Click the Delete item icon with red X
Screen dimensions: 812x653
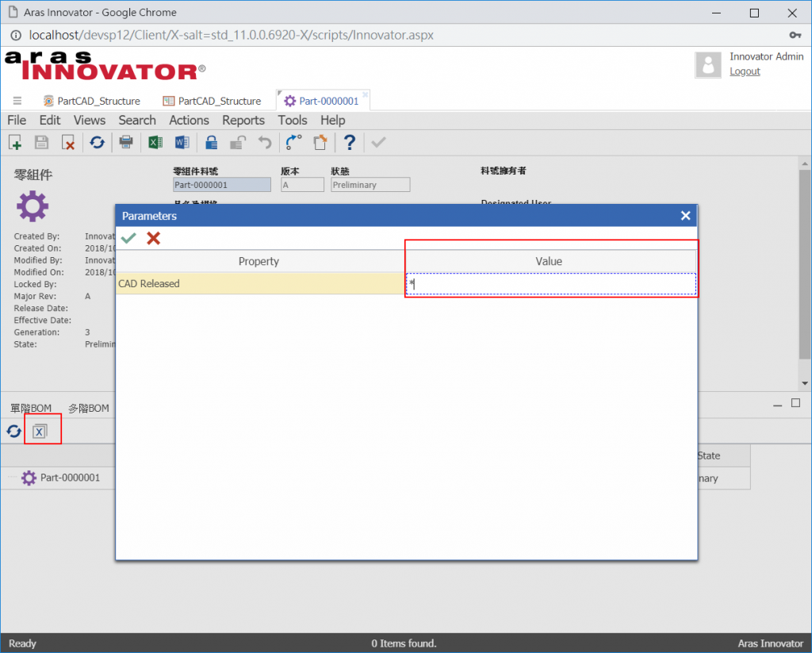coord(68,142)
